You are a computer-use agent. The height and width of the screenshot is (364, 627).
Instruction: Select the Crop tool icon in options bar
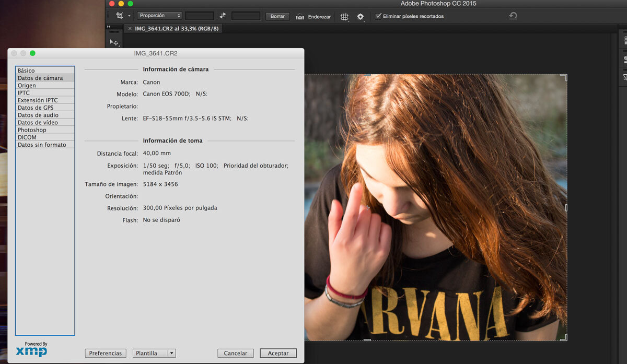(x=119, y=16)
